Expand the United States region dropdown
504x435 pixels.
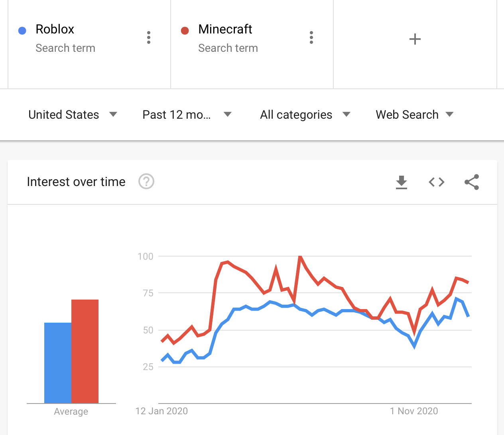point(73,115)
